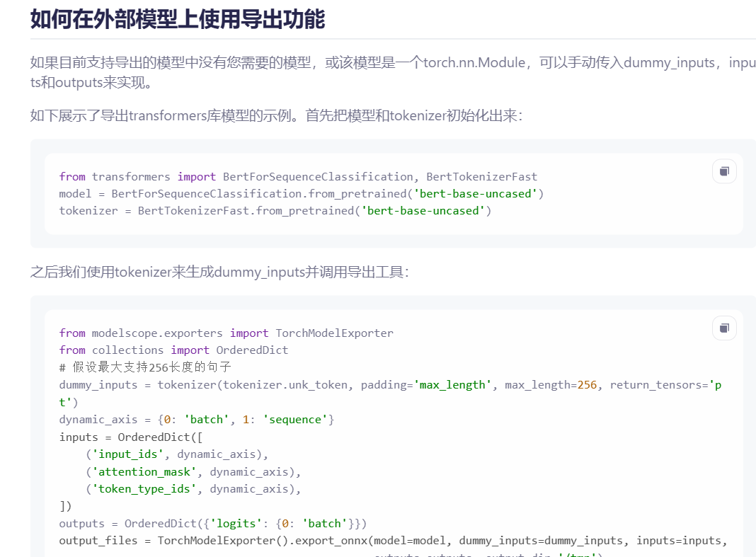Click the code line inputs = OrderedDict([
The width and height of the screenshot is (756, 557).
[131, 437]
